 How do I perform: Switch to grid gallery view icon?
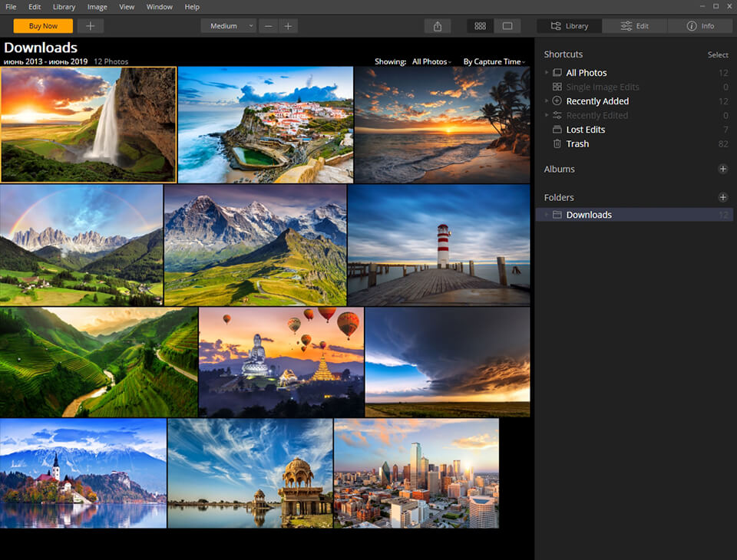click(480, 25)
